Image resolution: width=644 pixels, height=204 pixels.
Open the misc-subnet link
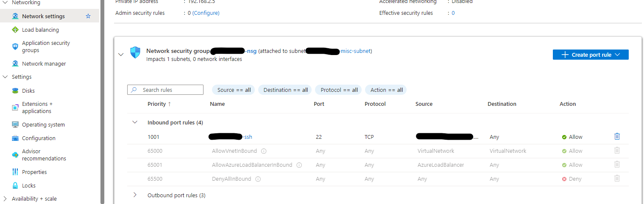[356, 51]
